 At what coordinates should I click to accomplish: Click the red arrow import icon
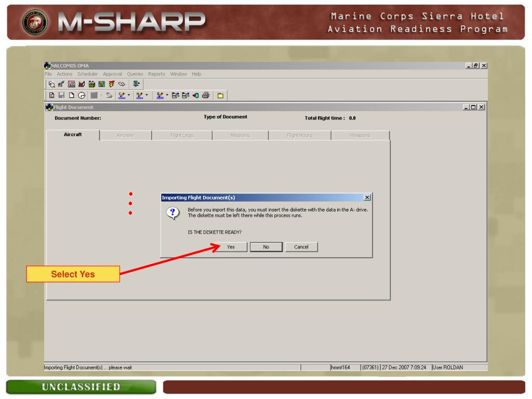tap(195, 96)
